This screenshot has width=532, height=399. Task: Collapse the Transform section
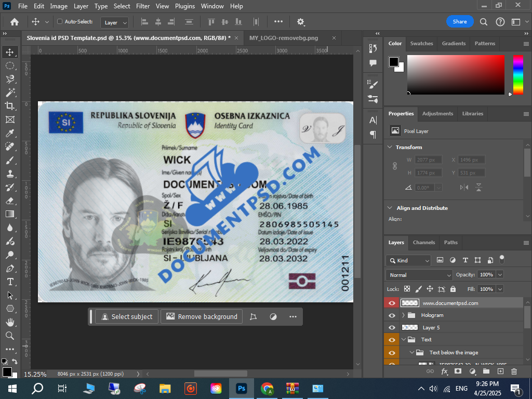(390, 147)
